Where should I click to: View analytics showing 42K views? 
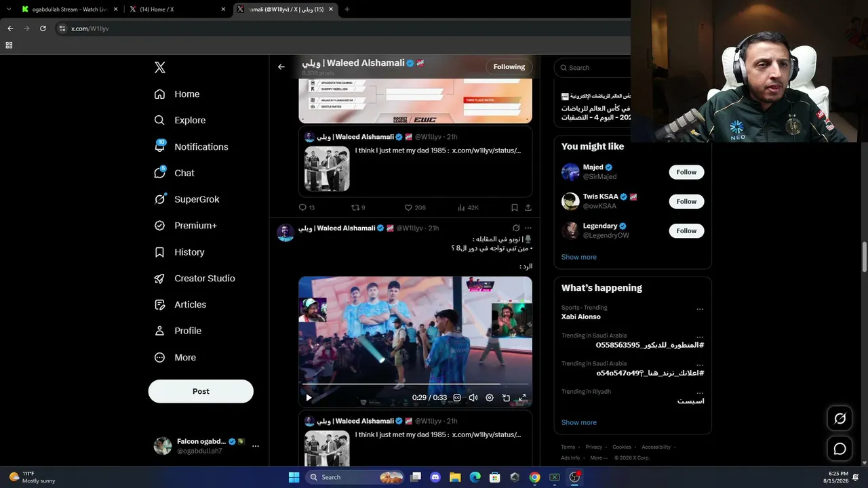pyautogui.click(x=468, y=207)
